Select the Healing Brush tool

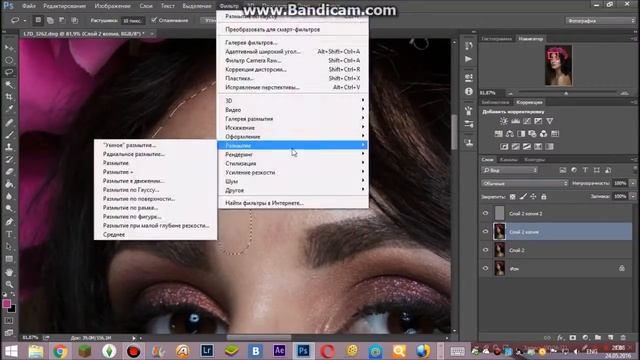point(9,122)
